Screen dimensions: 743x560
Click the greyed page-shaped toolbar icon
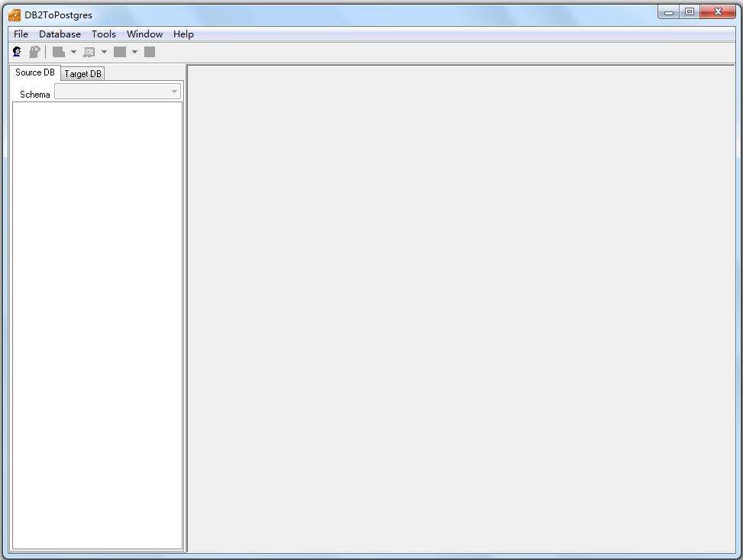tap(59, 52)
